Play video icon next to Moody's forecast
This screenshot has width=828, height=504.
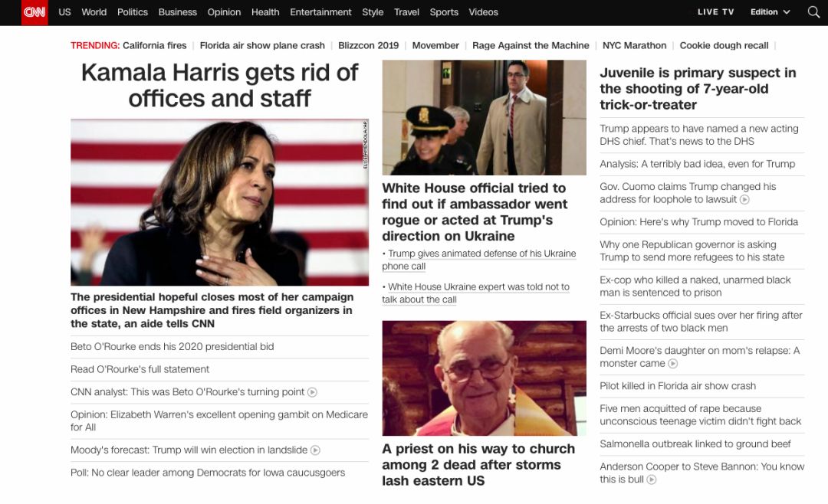coord(315,450)
